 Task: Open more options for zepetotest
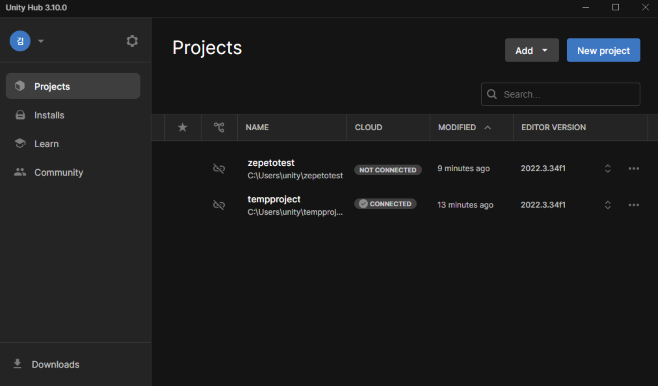point(634,169)
